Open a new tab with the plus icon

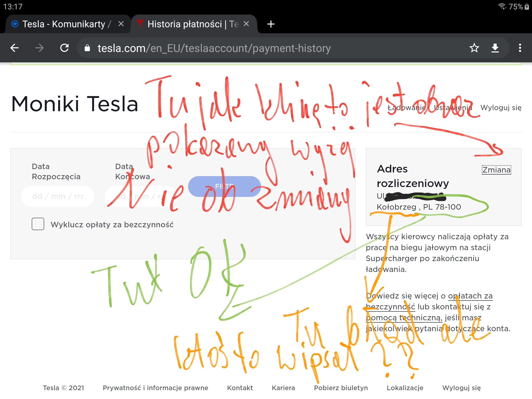coord(271,24)
